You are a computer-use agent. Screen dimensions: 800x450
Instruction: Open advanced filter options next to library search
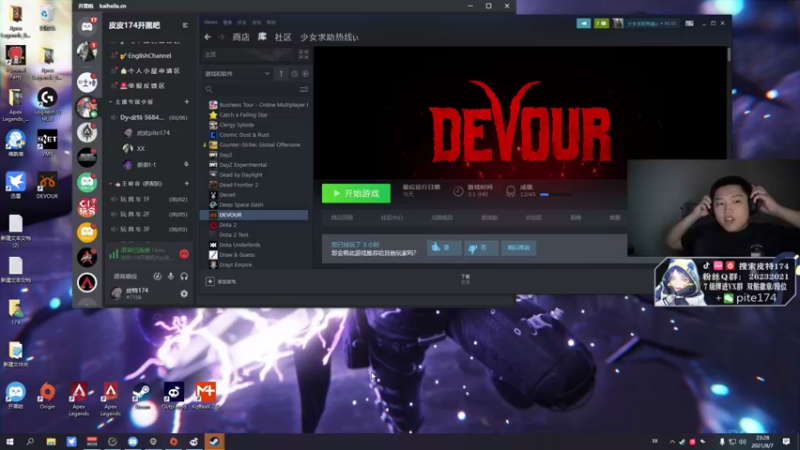(x=304, y=89)
